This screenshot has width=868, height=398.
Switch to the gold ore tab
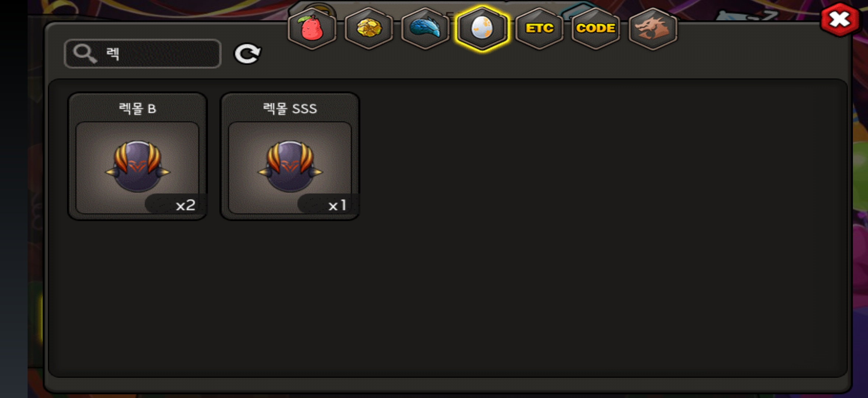[369, 29]
